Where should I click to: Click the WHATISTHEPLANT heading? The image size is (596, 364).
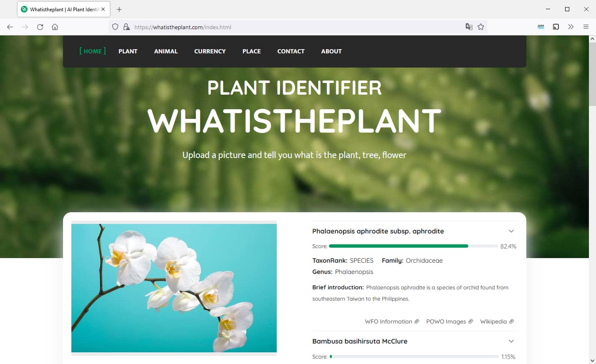point(294,121)
